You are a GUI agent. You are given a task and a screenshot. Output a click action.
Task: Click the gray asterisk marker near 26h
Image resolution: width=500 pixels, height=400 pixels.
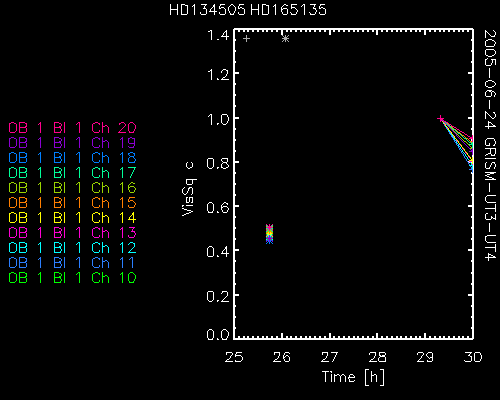pyautogui.click(x=285, y=39)
